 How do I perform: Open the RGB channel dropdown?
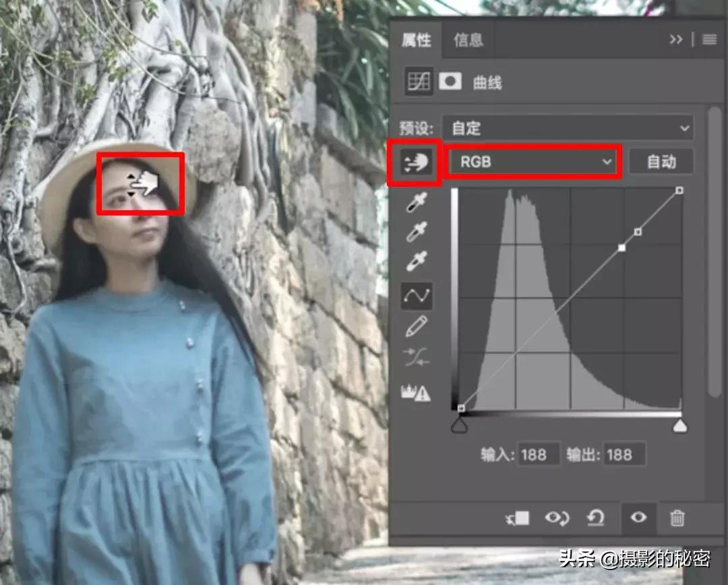tap(533, 162)
